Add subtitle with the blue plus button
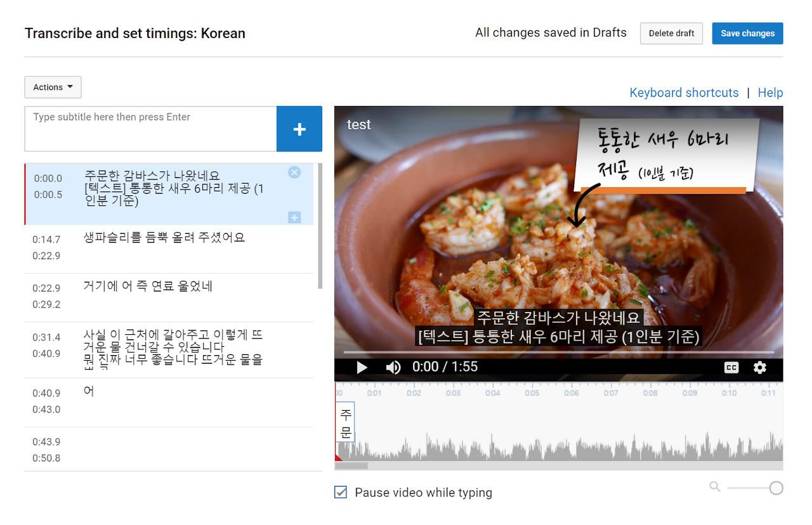Screen dimensions: 812x525 pos(299,129)
